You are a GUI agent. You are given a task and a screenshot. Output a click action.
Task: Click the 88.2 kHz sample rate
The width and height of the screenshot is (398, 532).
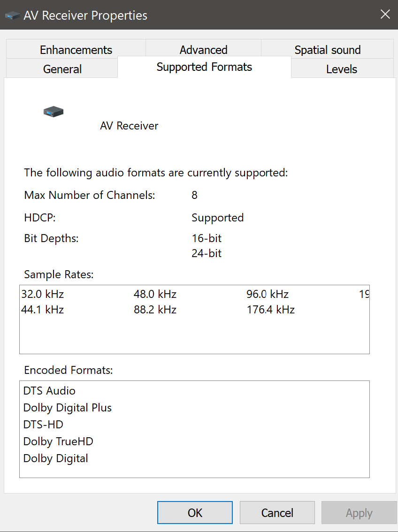point(155,310)
